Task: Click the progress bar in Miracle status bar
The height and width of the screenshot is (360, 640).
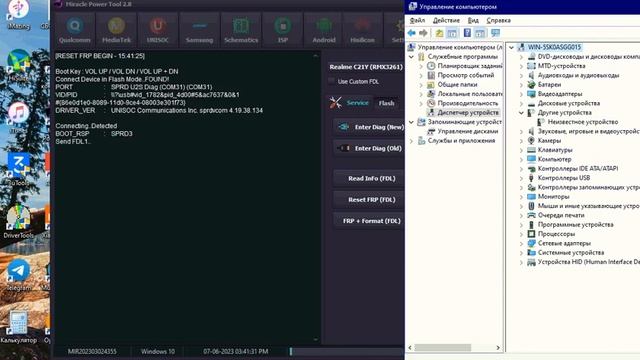Action: click(x=347, y=351)
